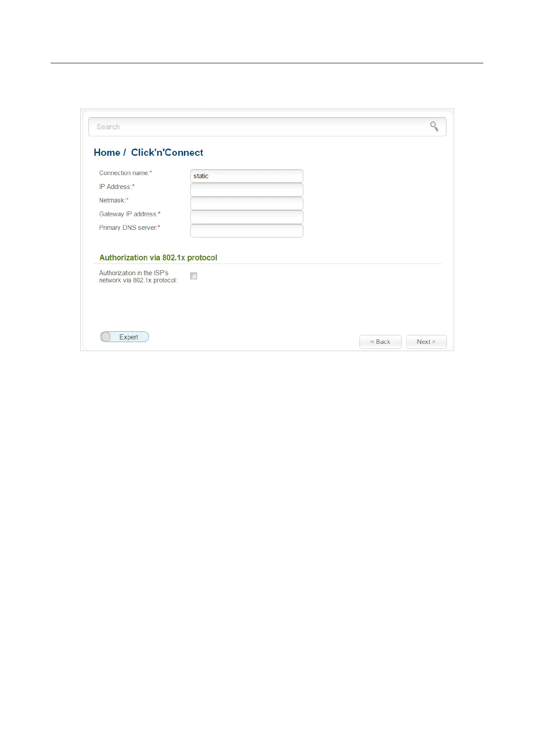Click the ISP's network authorization label
Viewport: 534px width, 756px height.
138,277
